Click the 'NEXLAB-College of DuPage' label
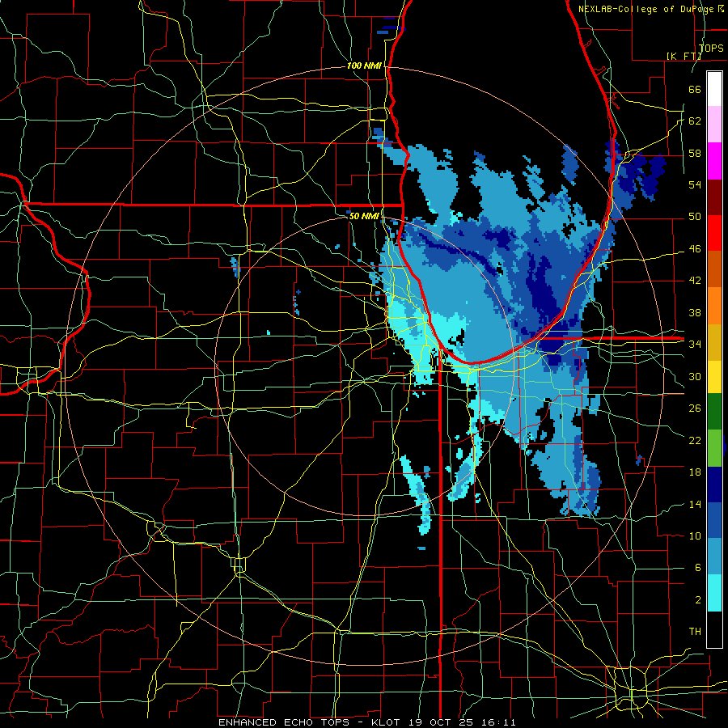Viewport: 728px width, 728px height. click(647, 9)
